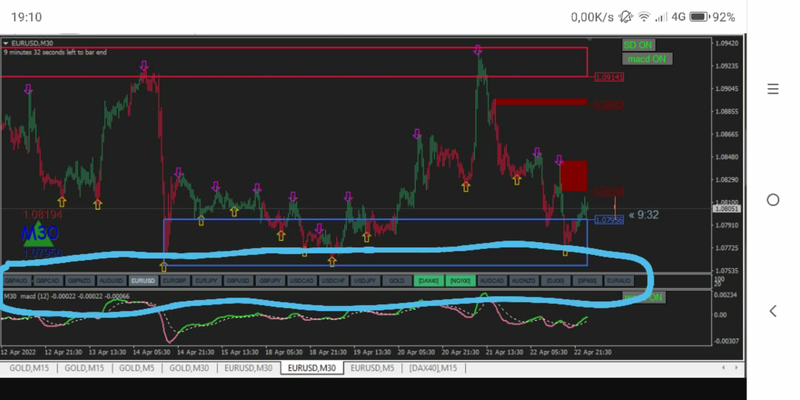Open the EURUSD,M5 chart tab
Screen dimensions: 800x400
372,368
